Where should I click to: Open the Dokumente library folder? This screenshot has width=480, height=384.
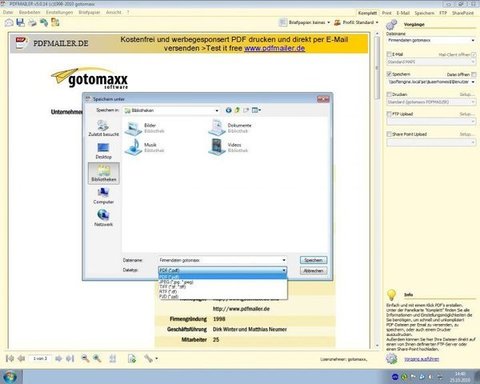(230, 128)
